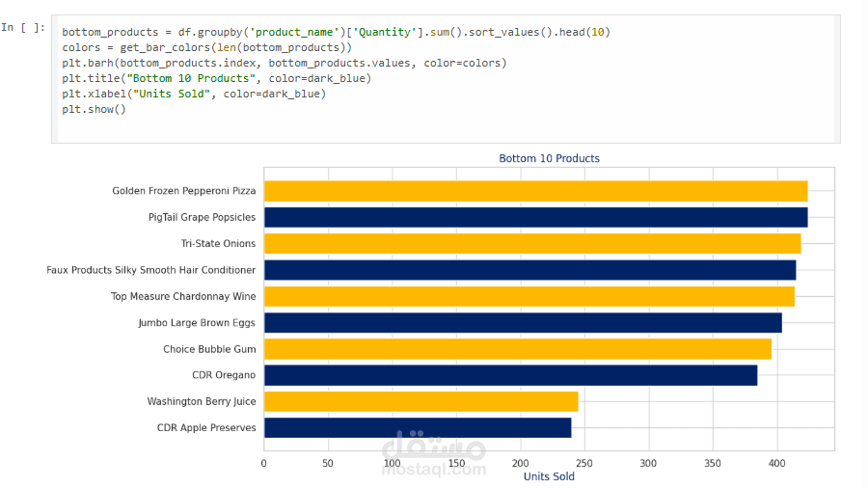Select the "In [ ]:" cell prompt
868x488 pixels.
(x=23, y=28)
